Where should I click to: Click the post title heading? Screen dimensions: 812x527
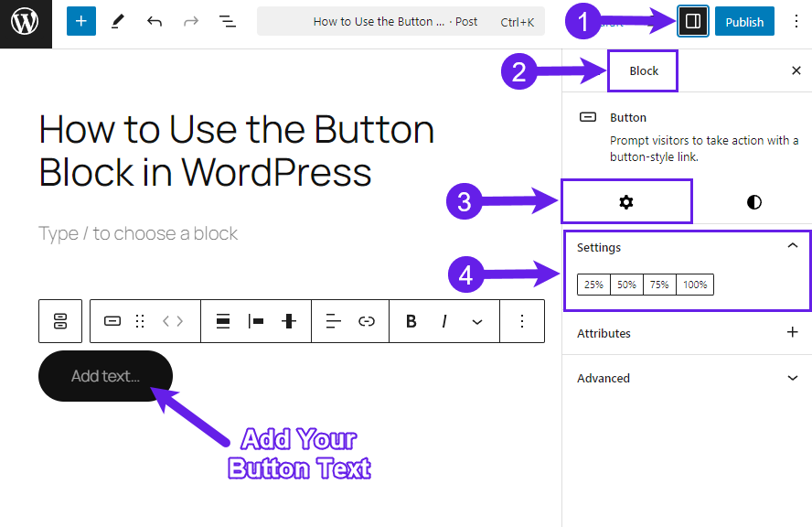tap(237, 151)
